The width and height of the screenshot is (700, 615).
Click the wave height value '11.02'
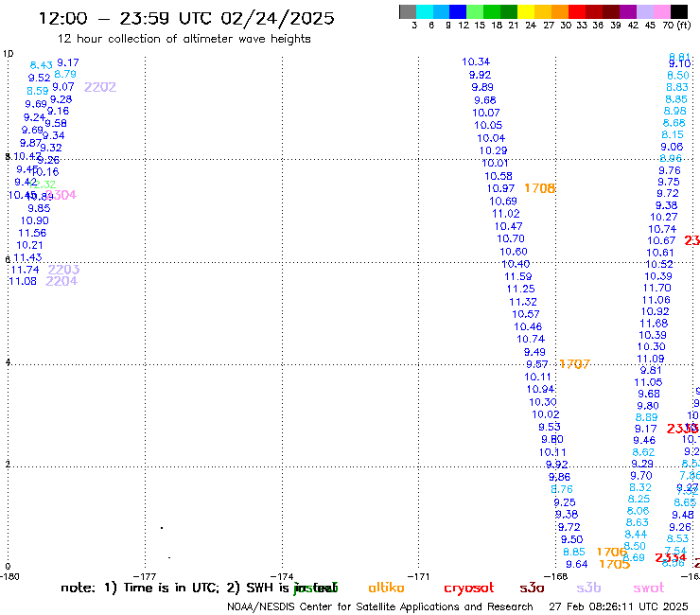pos(506,214)
